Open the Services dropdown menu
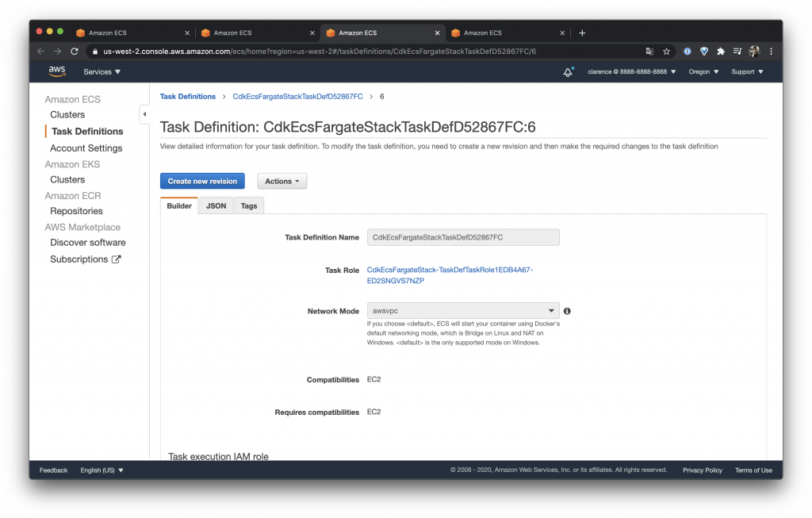The width and height of the screenshot is (812, 518). point(101,72)
